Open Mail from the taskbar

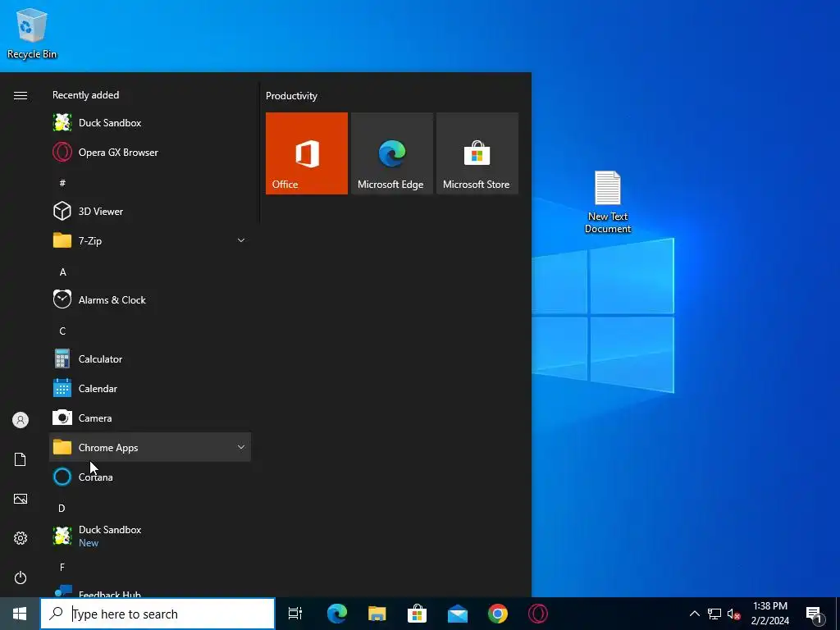[x=458, y=614]
